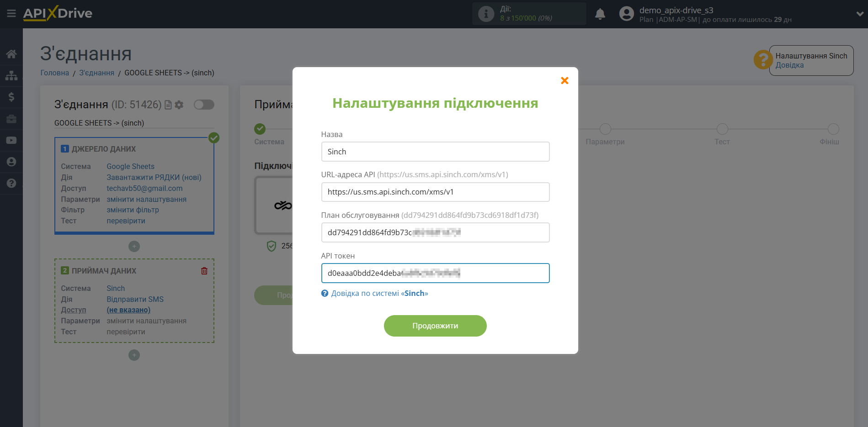Open the змінити фільтр link
Screen dimensions: 868x427
click(x=133, y=210)
